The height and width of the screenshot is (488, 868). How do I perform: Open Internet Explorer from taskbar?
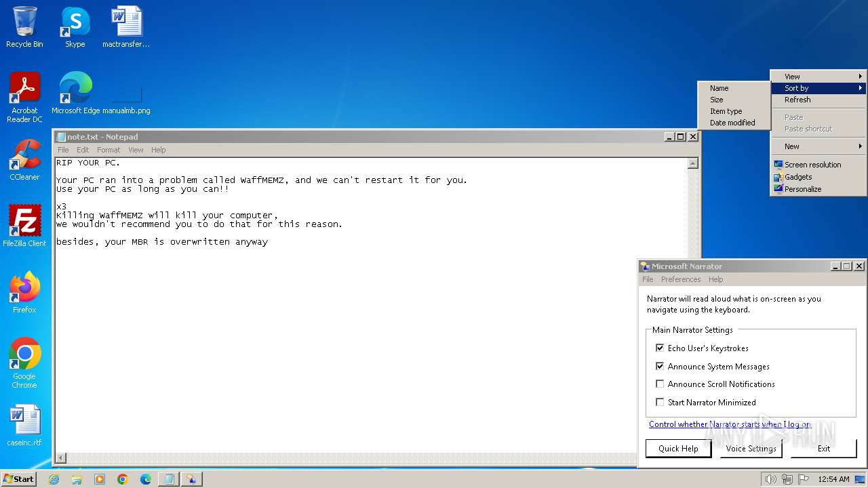tap(54, 479)
